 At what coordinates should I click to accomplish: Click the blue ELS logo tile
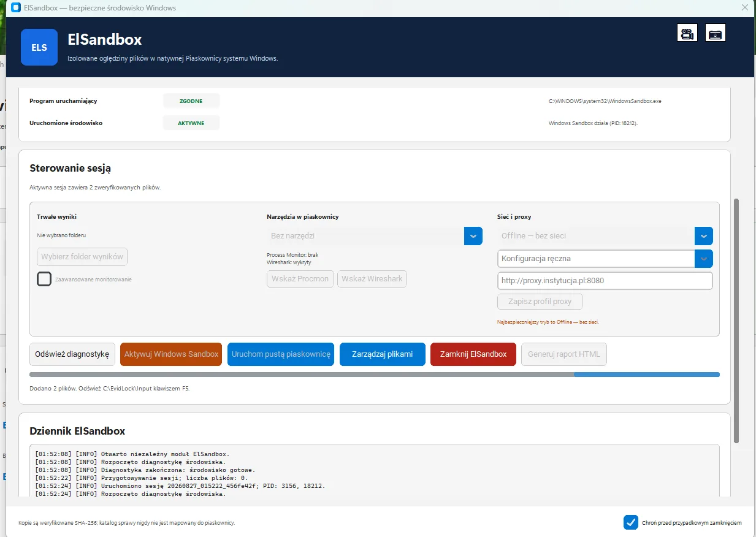click(39, 47)
